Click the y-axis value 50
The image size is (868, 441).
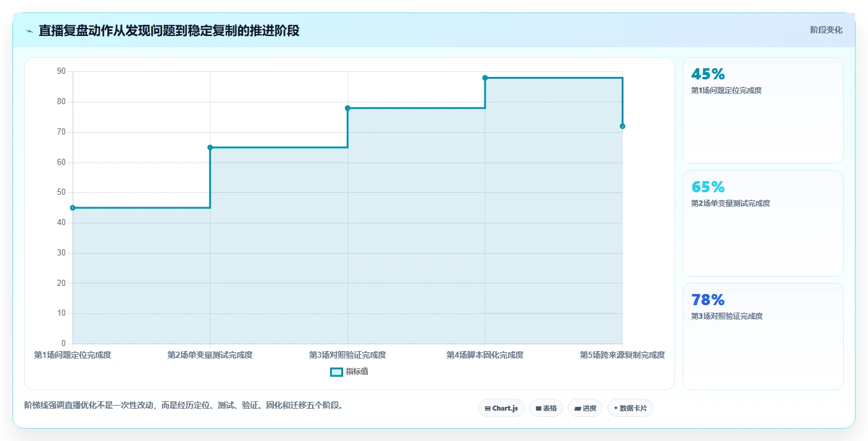coord(61,192)
